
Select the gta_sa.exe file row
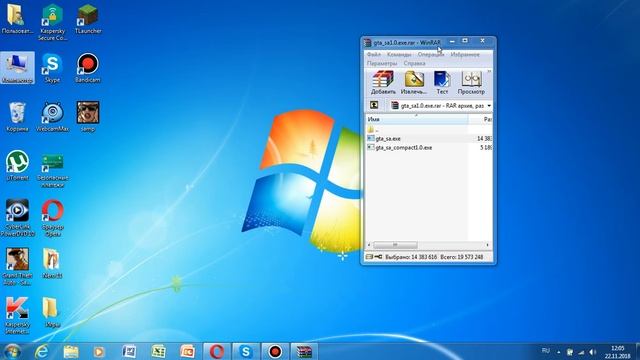(429, 138)
